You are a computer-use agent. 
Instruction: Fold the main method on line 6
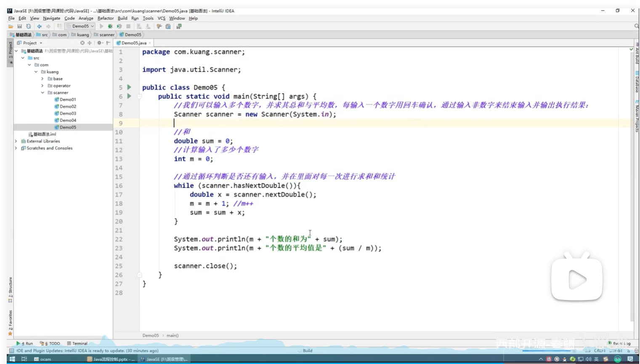(139, 96)
